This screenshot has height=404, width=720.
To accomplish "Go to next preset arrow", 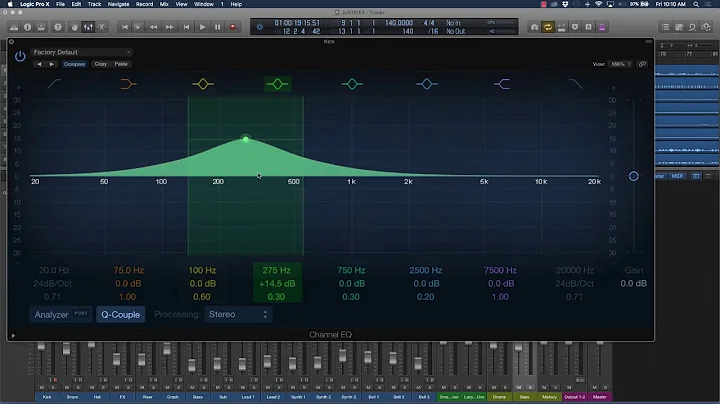I will [x=51, y=64].
